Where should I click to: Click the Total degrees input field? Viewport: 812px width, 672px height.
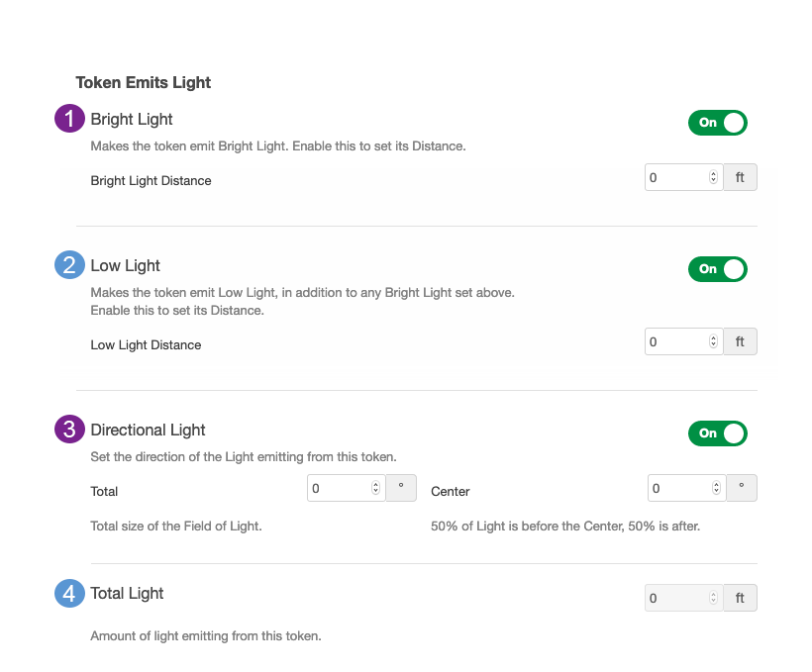(x=339, y=488)
